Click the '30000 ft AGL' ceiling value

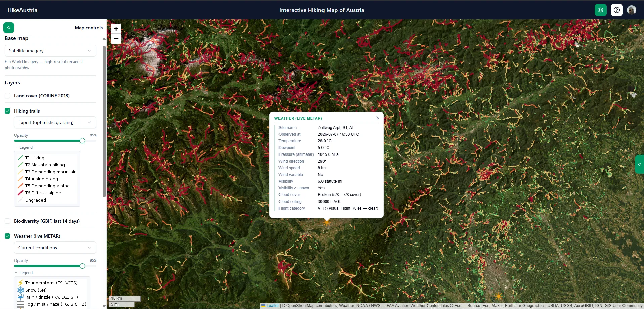pos(330,202)
